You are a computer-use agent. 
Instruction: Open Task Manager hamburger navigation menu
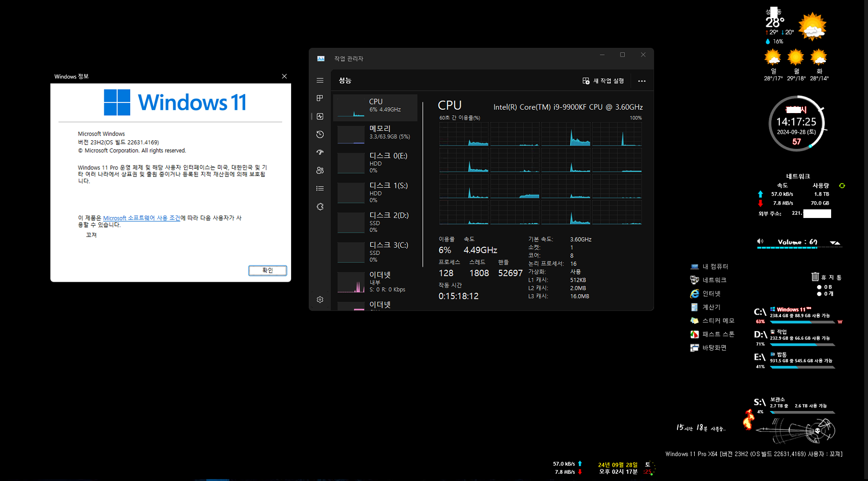point(320,80)
